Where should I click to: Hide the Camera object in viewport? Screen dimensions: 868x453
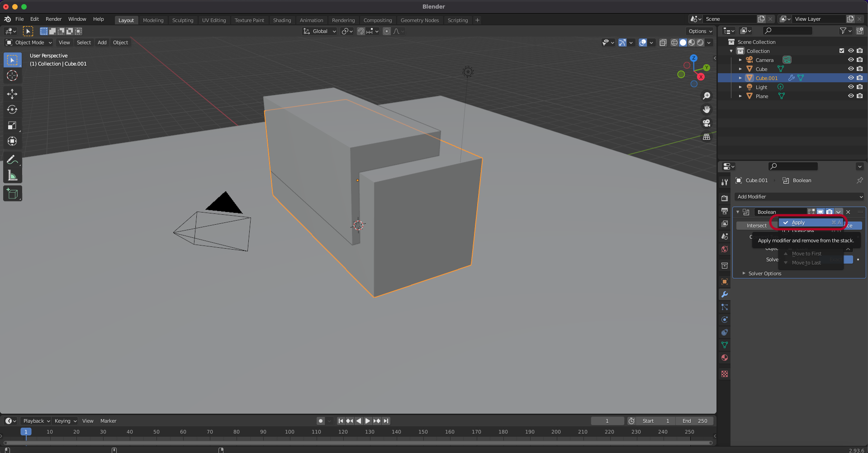[x=851, y=60]
